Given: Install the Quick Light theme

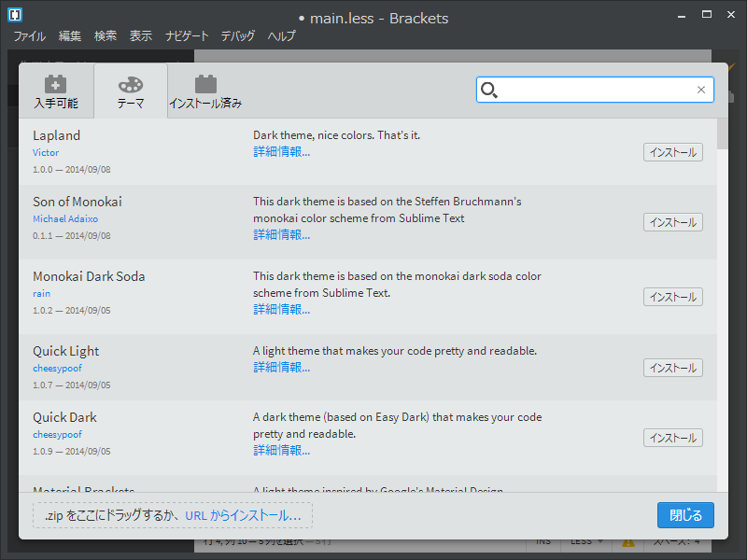Looking at the screenshot, I should pyautogui.click(x=672, y=368).
